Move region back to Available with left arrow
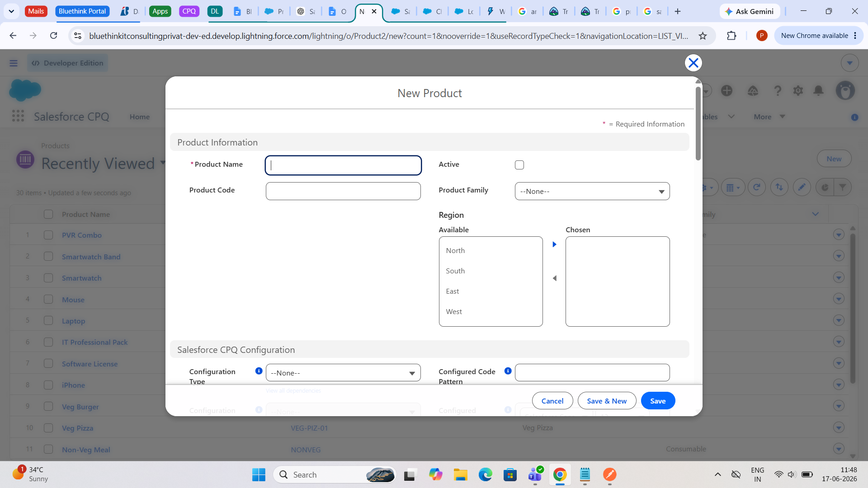The width and height of the screenshot is (868, 488). 554,278
